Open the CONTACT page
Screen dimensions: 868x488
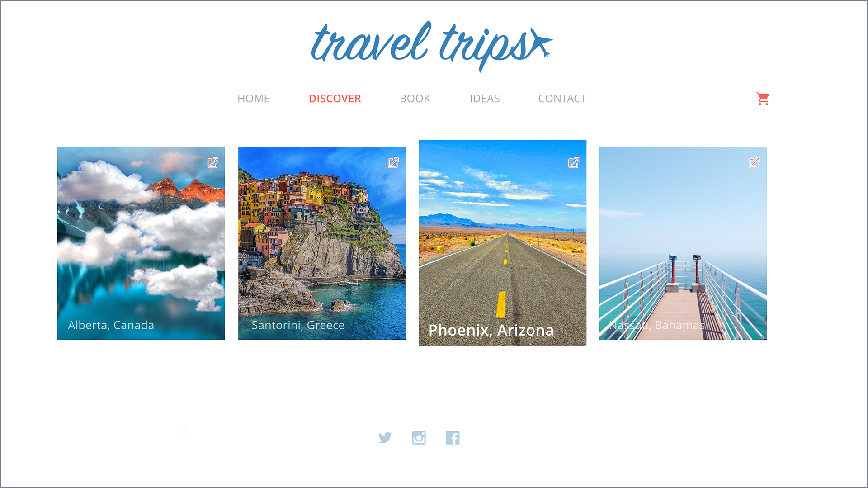click(562, 99)
